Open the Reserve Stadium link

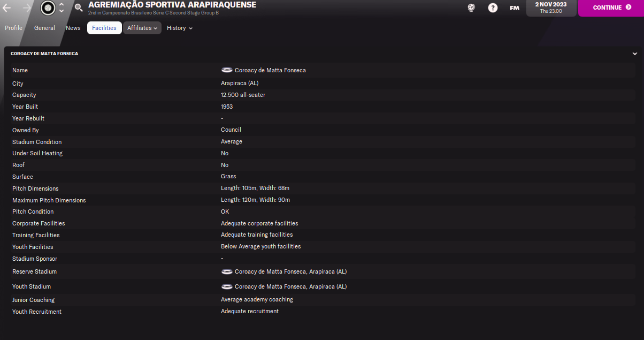(290, 271)
